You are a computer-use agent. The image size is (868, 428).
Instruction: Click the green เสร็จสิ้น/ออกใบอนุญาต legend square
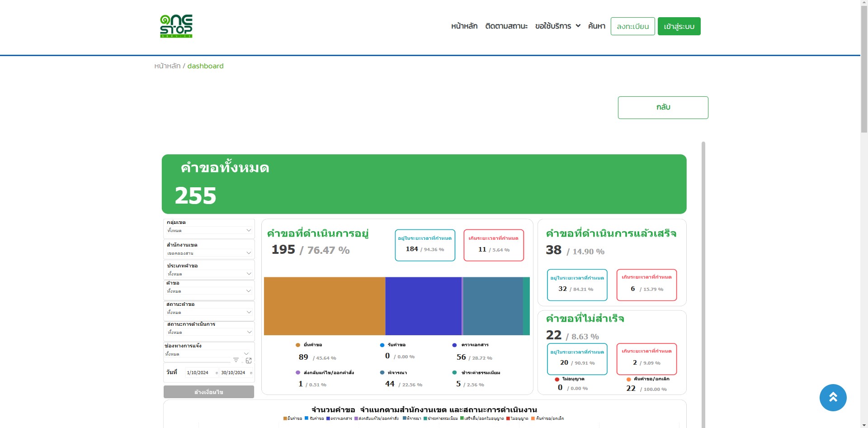[x=462, y=418]
